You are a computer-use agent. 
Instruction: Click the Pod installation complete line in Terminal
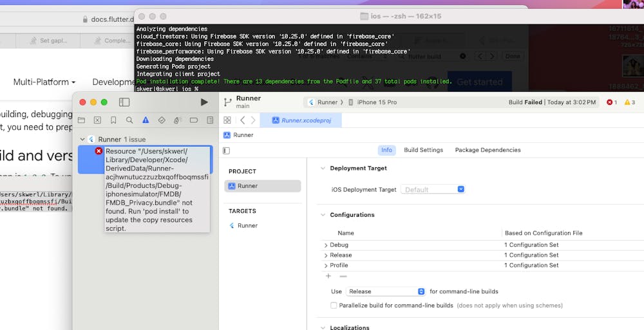pos(294,82)
